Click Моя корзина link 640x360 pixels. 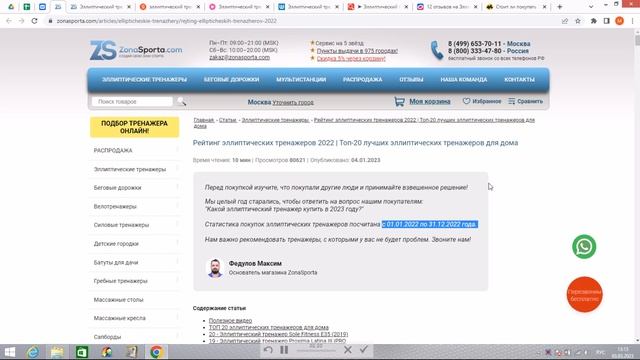point(430,101)
